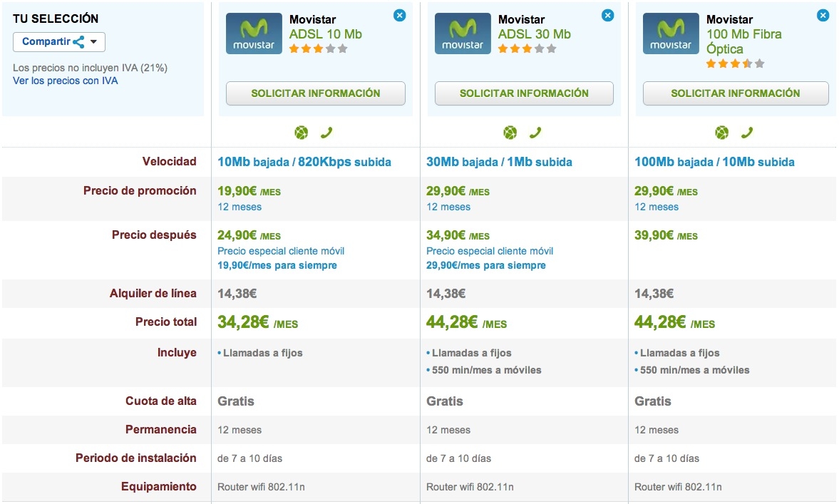Viewport: 839px width, 504px height.
Task: Request information for ADSL 10 Mb plan
Action: point(316,93)
